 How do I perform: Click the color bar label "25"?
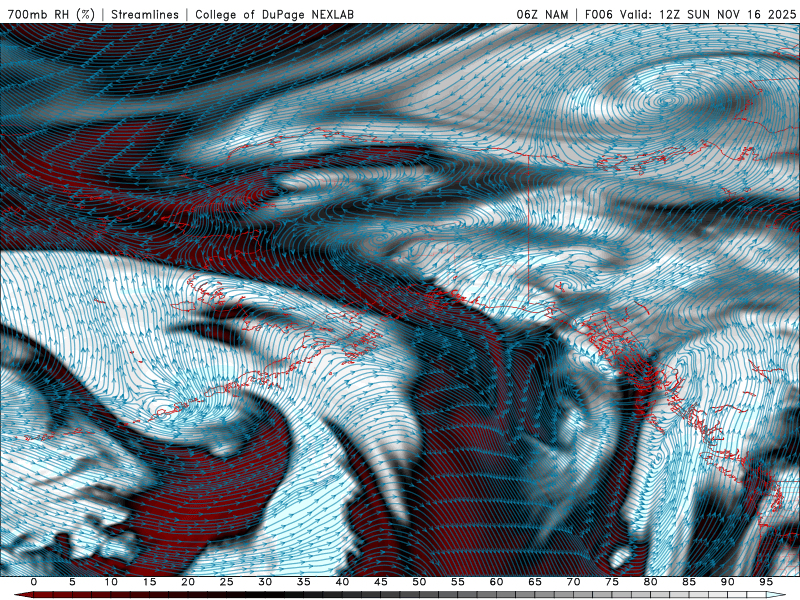pos(227,582)
